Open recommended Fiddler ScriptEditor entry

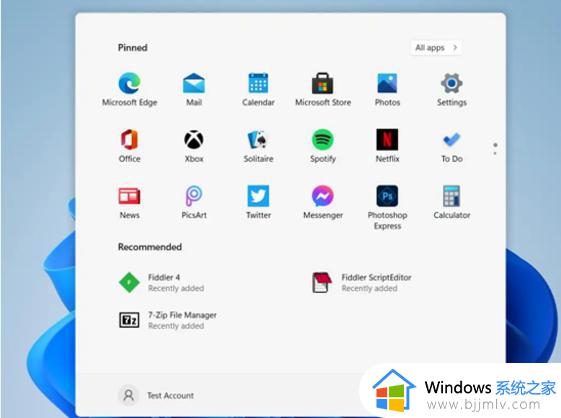pyautogui.click(x=362, y=282)
